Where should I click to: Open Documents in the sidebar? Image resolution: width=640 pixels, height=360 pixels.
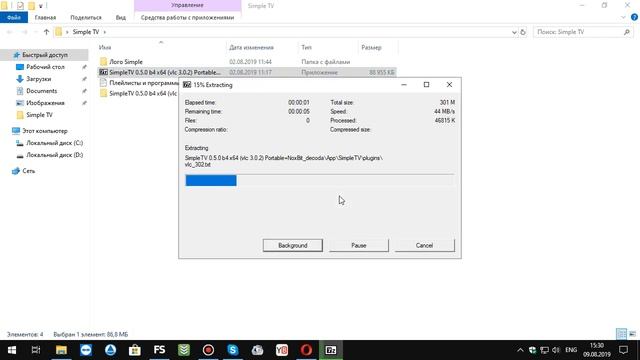pos(41,91)
